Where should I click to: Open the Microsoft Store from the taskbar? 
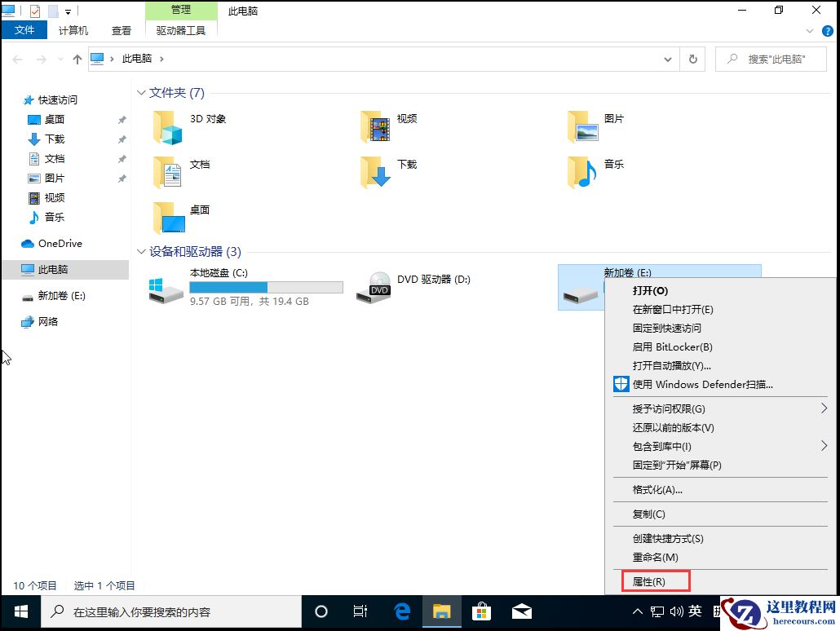pos(481,611)
